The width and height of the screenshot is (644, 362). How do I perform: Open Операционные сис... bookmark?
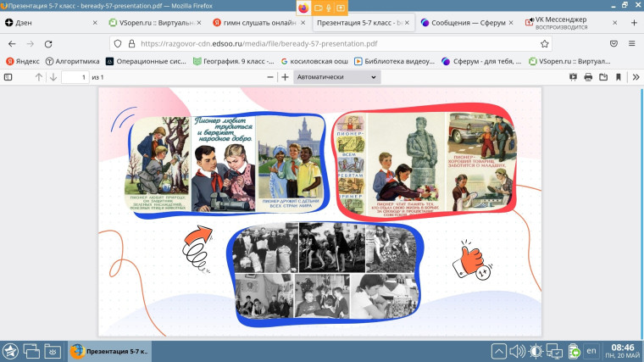146,61
